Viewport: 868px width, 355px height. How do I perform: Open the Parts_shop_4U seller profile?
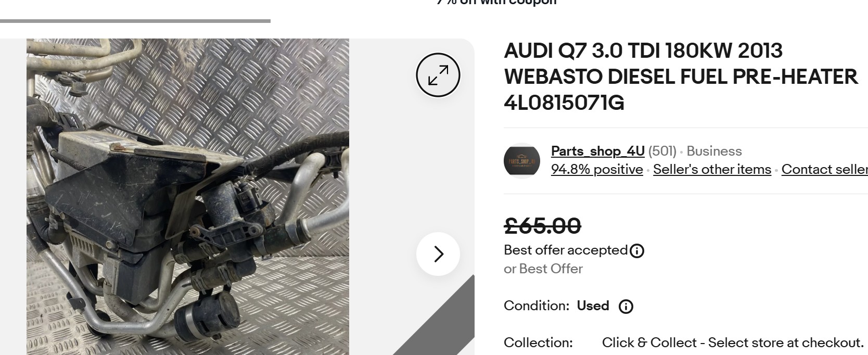tap(597, 151)
